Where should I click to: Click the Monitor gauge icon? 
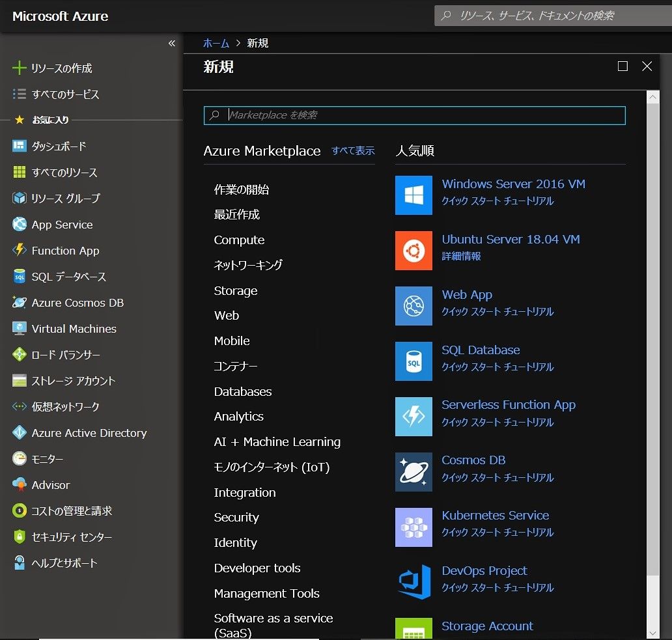19,458
